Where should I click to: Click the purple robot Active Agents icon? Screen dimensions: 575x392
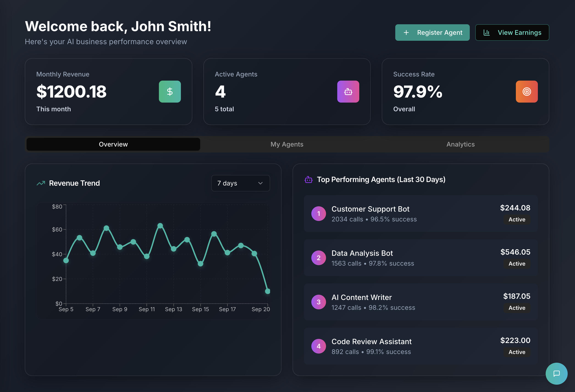(348, 92)
